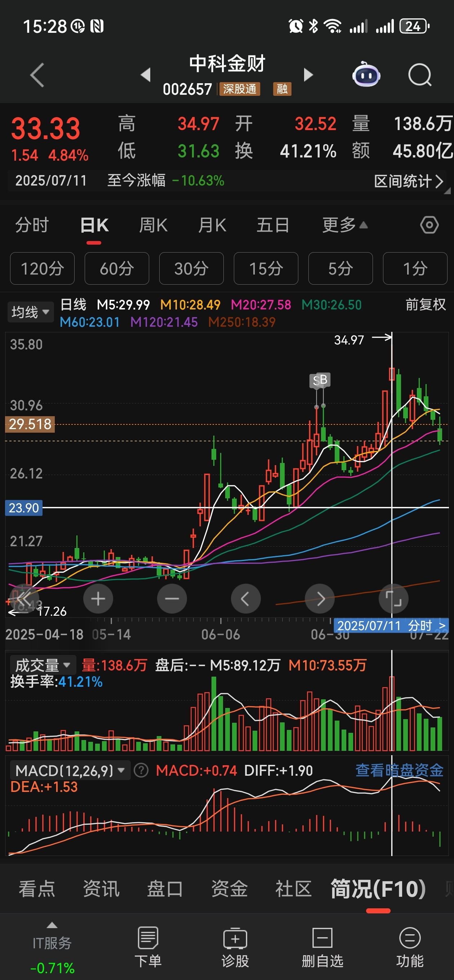Move chart cursor left
This screenshot has height=980, width=454.
(x=246, y=599)
